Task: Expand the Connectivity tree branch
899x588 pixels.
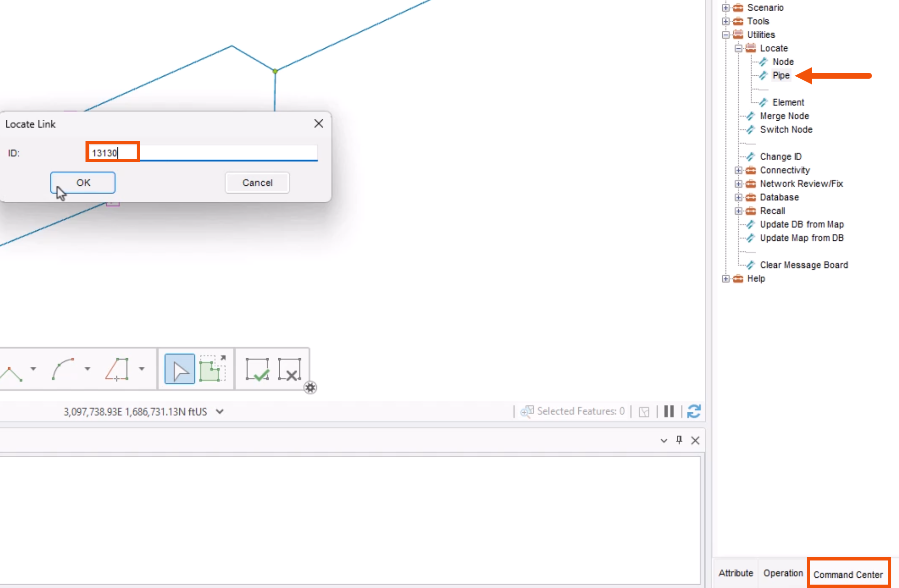Action: (738, 170)
